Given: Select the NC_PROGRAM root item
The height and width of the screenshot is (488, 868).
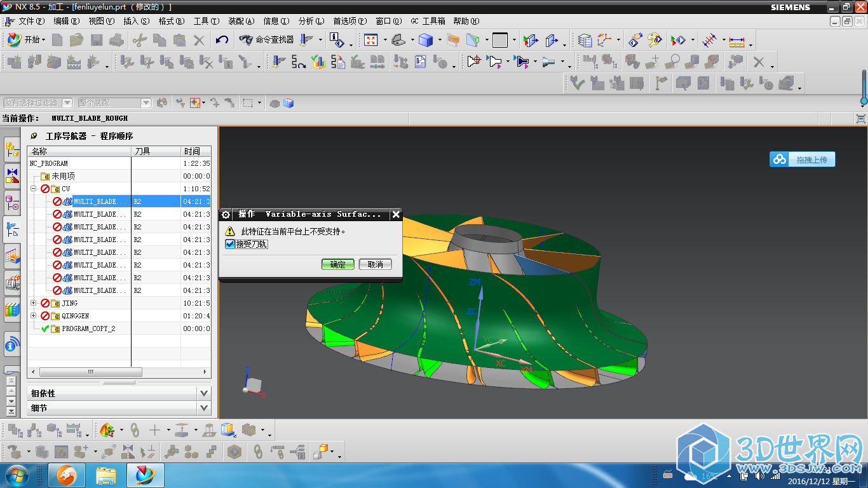Looking at the screenshot, I should coord(48,163).
